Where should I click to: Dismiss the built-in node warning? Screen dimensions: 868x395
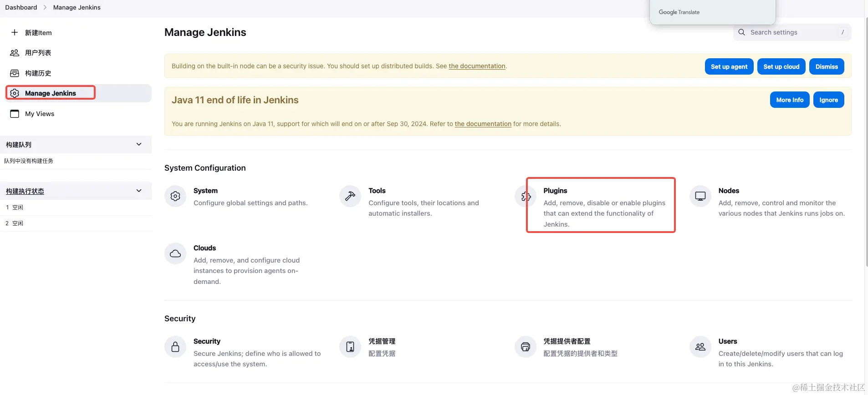(x=826, y=66)
